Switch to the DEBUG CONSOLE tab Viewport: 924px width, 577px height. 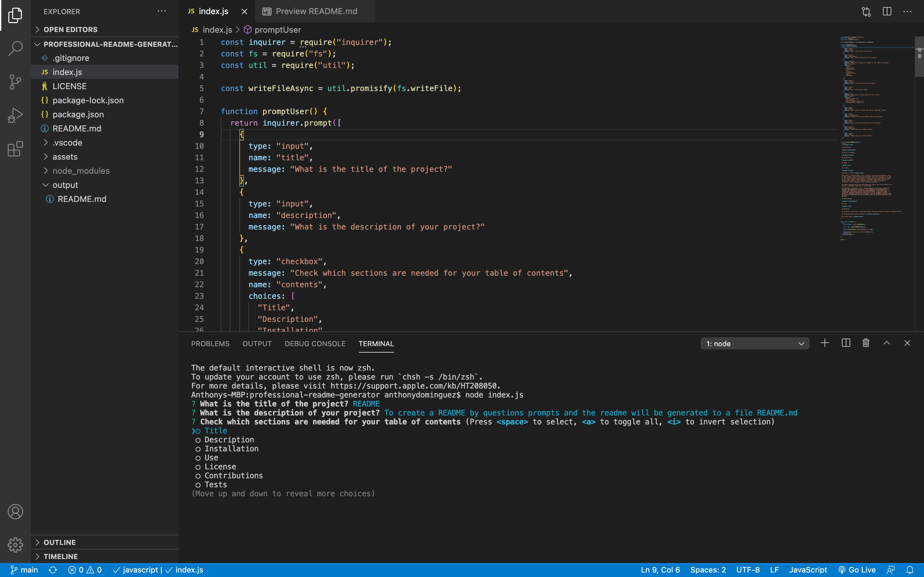(315, 343)
